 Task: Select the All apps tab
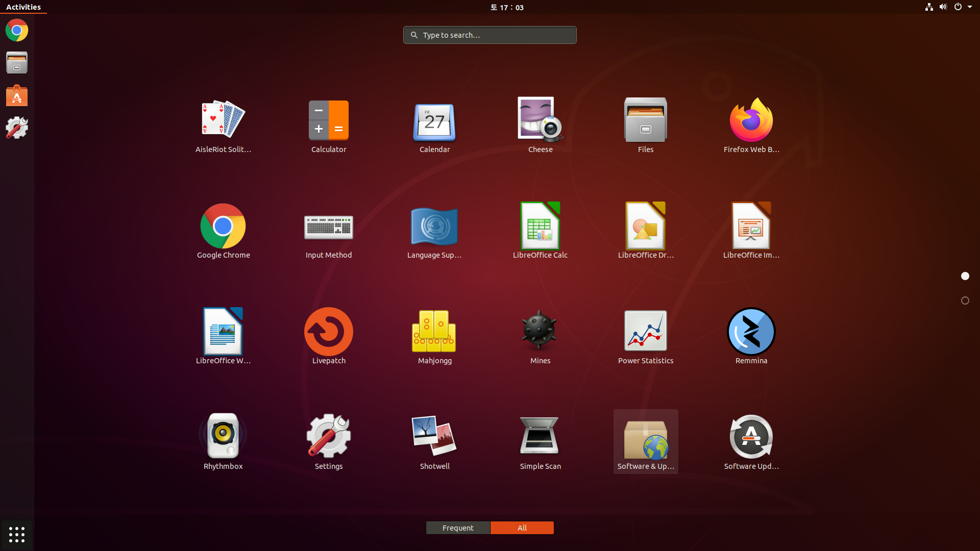[x=522, y=528]
